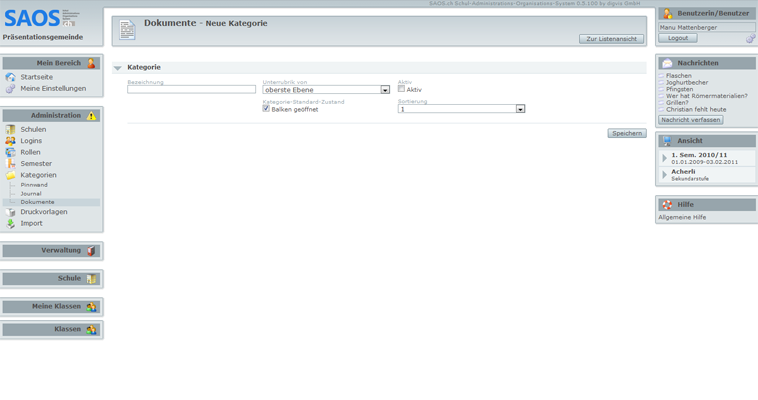Viewport: 758px width, 400px height.
Task: Open the Schulen link
Action: point(33,129)
